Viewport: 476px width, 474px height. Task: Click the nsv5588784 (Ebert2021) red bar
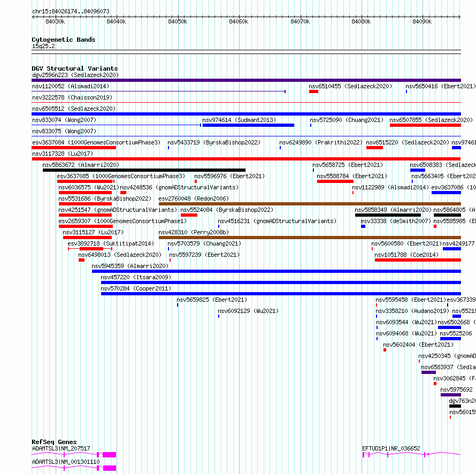click(x=335, y=181)
